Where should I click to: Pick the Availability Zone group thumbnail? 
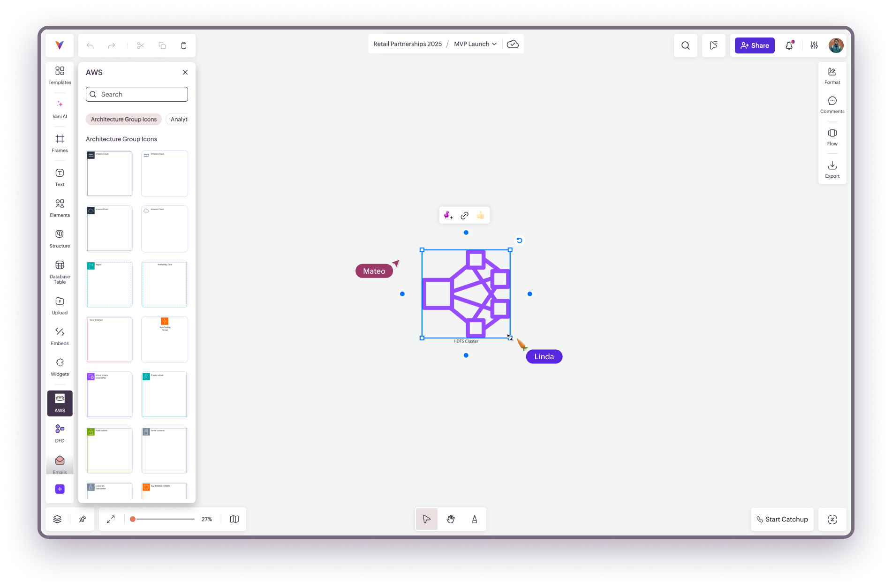[165, 284]
